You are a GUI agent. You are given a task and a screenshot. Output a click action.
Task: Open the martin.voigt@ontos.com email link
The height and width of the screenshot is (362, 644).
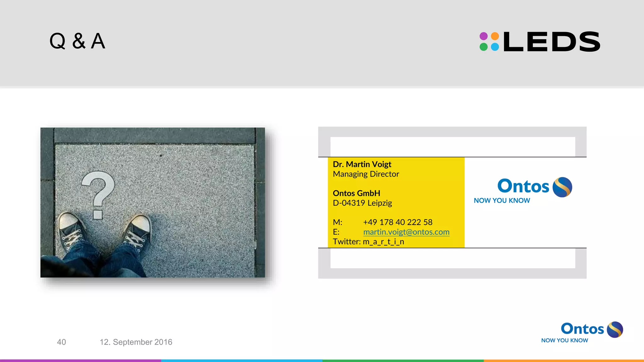406,232
